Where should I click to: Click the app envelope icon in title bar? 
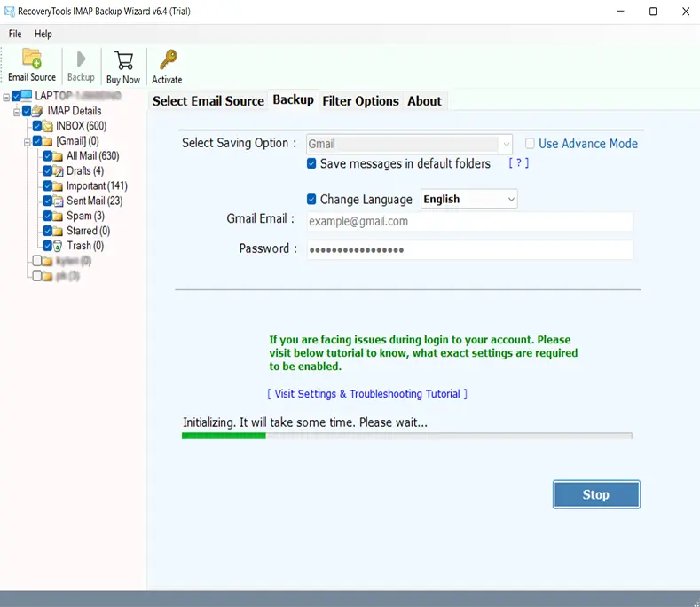coord(10,12)
